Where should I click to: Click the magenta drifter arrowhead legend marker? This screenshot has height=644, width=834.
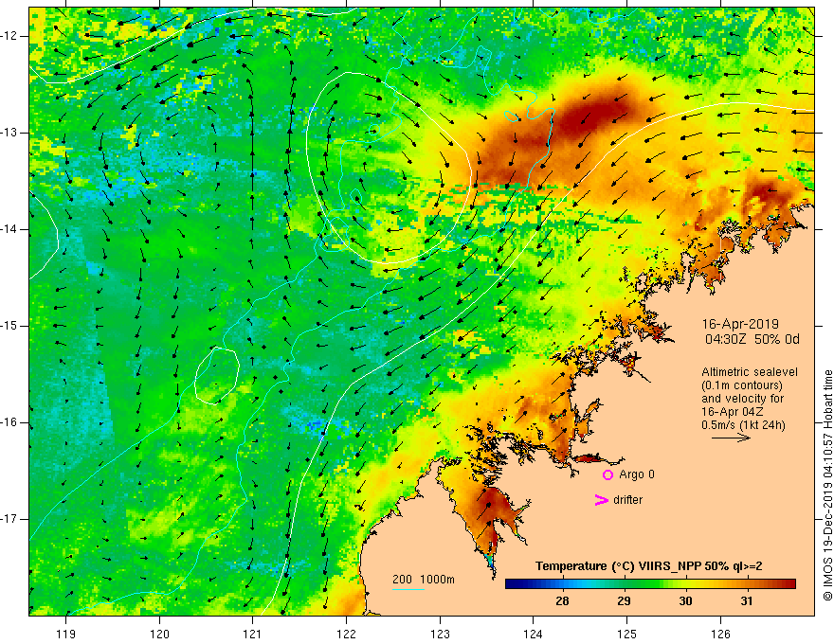tap(601, 500)
